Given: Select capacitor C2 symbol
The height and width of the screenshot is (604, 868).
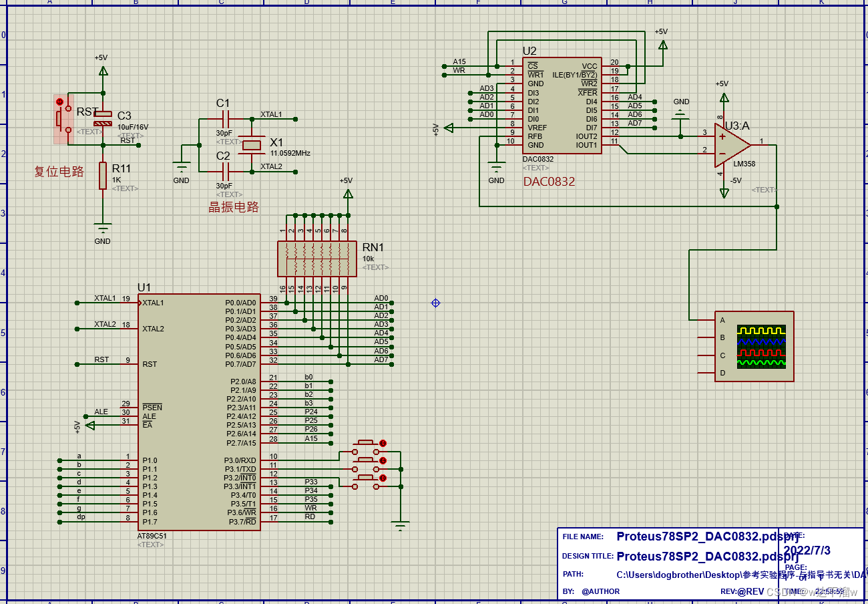Looking at the screenshot, I should pos(225,172).
